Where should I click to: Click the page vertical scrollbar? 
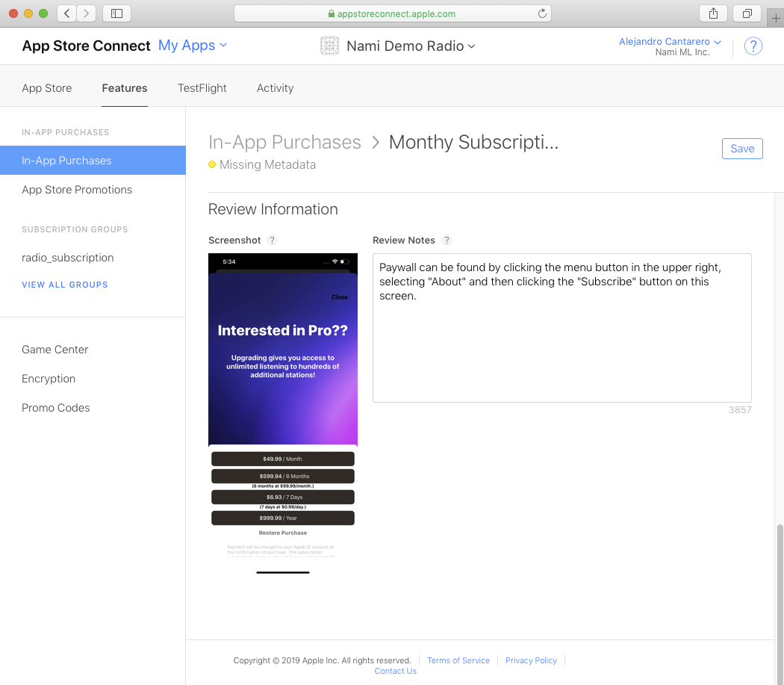(780, 603)
